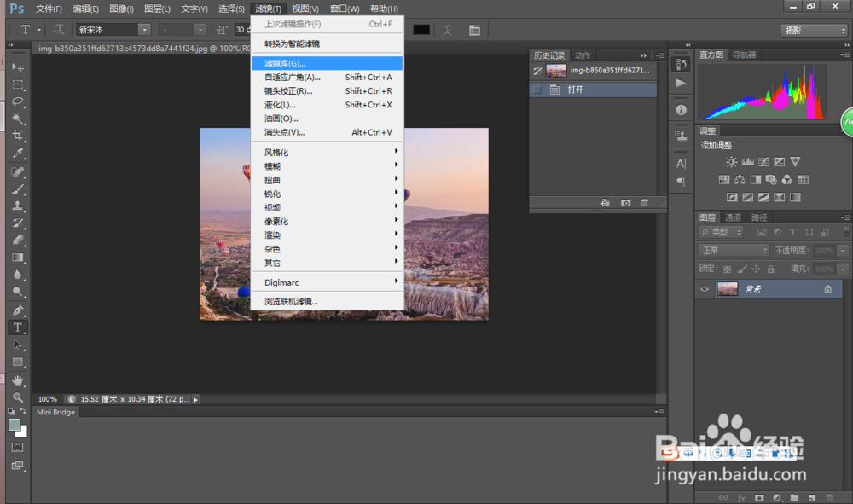The image size is (853, 504).
Task: Select the Blur tool
Action: click(x=17, y=275)
